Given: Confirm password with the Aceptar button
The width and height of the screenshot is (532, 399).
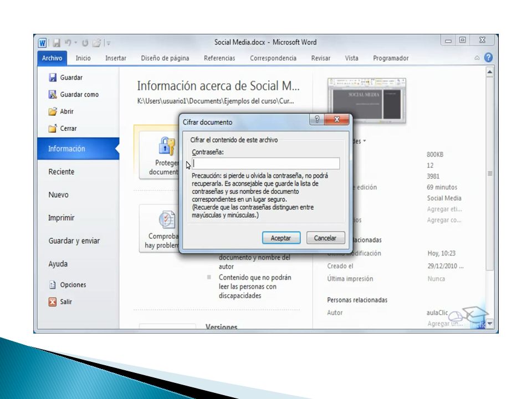Looking at the screenshot, I should (281, 238).
